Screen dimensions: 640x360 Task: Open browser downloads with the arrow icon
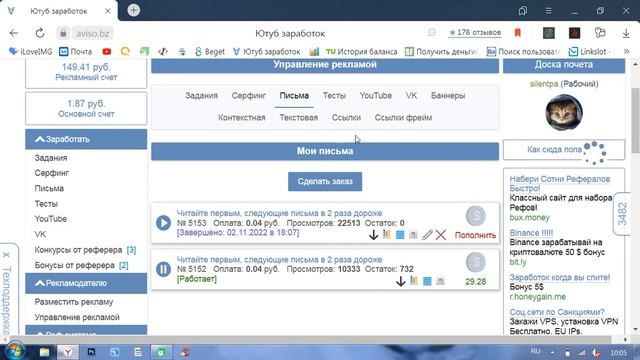(x=626, y=33)
